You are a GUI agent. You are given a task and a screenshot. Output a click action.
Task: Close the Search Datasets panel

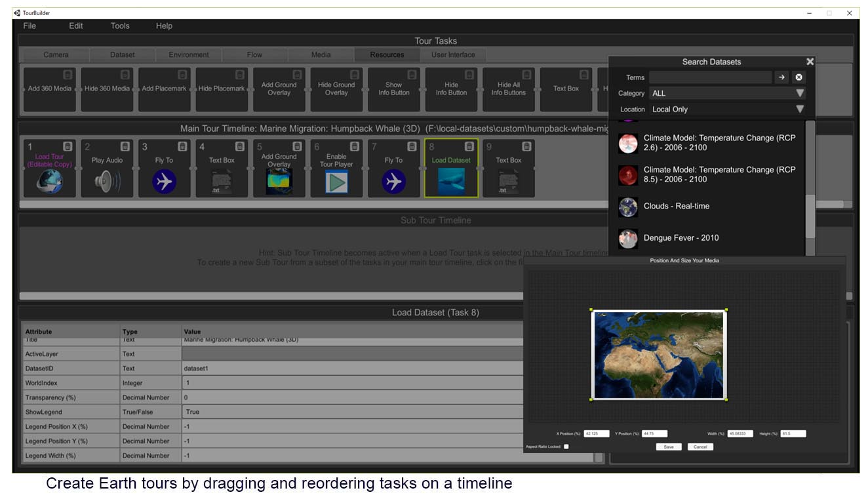pos(810,62)
